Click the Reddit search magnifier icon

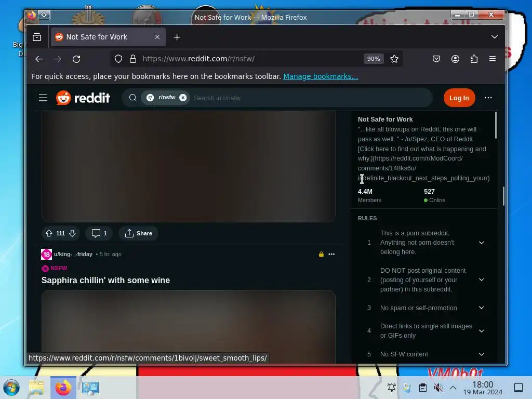(133, 98)
